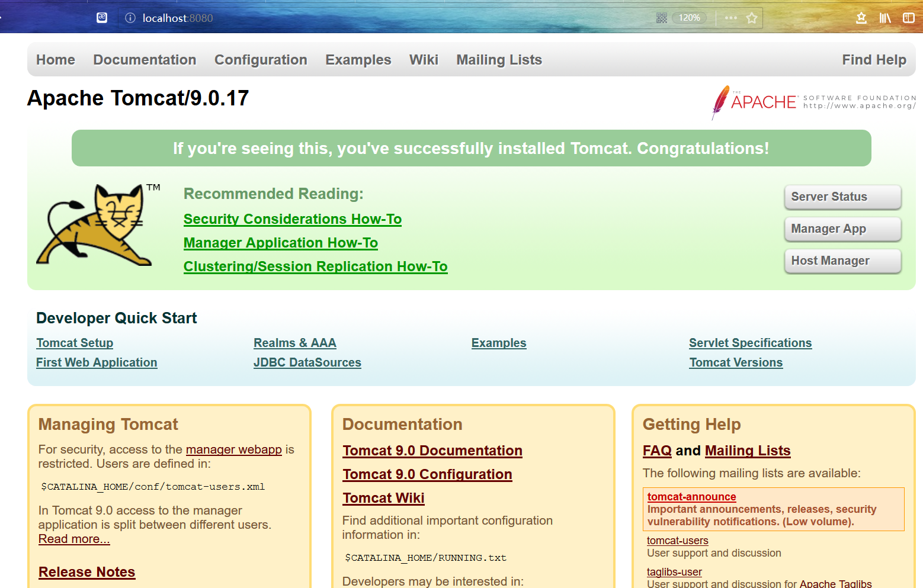Open the Tomcat Setup link
923x588 pixels.
pos(75,343)
